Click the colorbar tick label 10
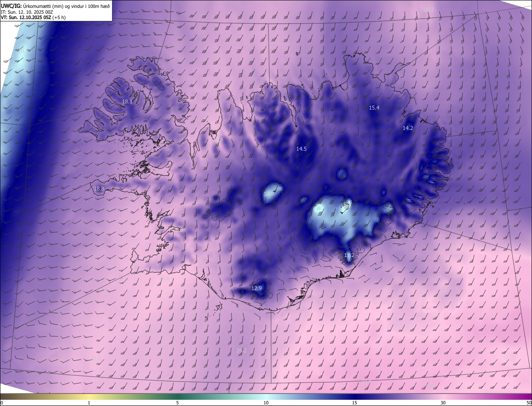 (266, 403)
